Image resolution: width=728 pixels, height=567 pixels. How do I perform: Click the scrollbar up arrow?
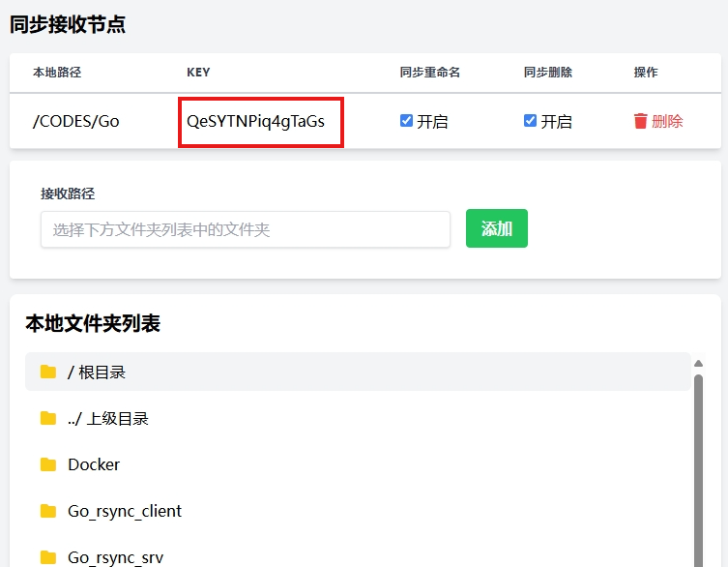[x=698, y=364]
